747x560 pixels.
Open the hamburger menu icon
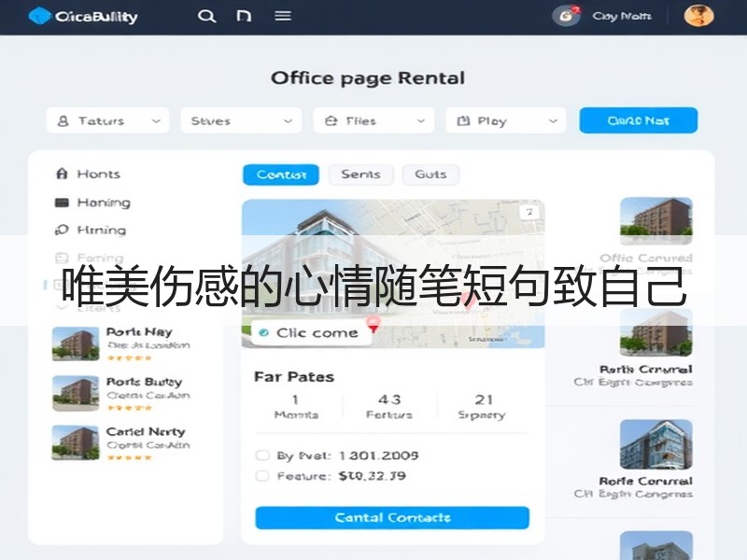coord(283,16)
